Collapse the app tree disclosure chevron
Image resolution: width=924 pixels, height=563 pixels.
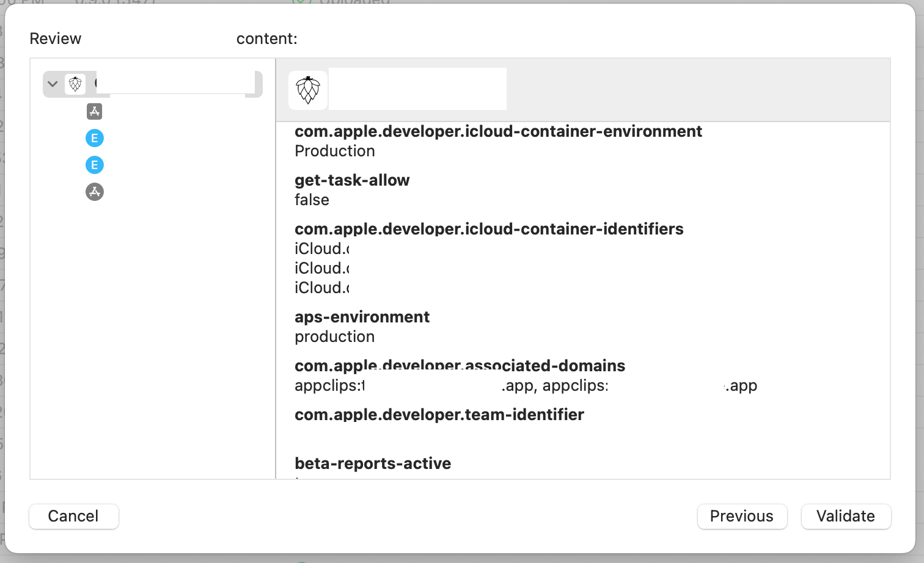coord(53,84)
